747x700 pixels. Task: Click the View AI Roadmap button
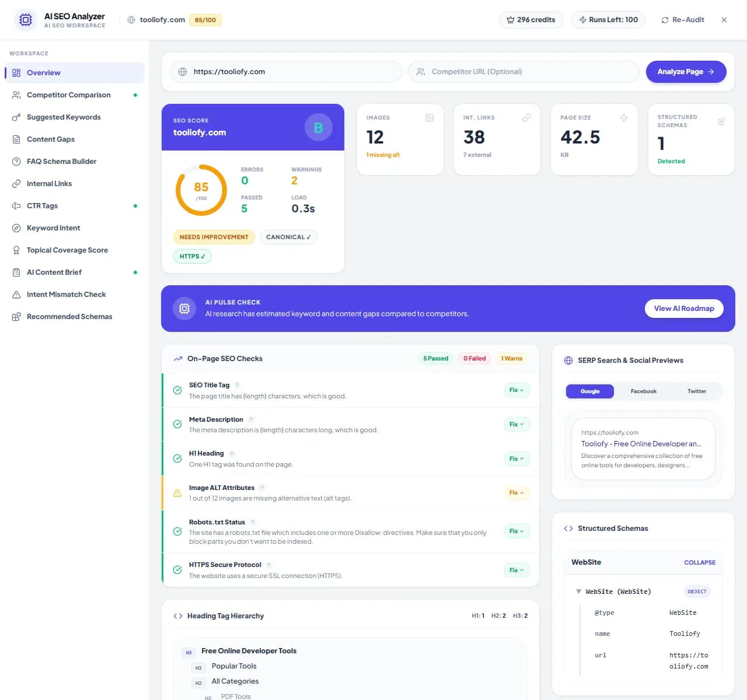[x=684, y=309]
